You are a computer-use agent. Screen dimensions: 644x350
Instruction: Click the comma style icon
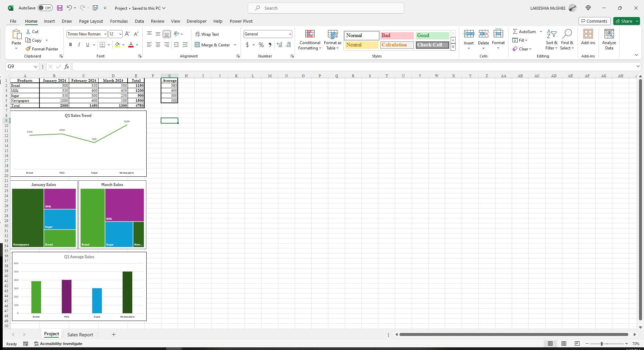tap(270, 45)
